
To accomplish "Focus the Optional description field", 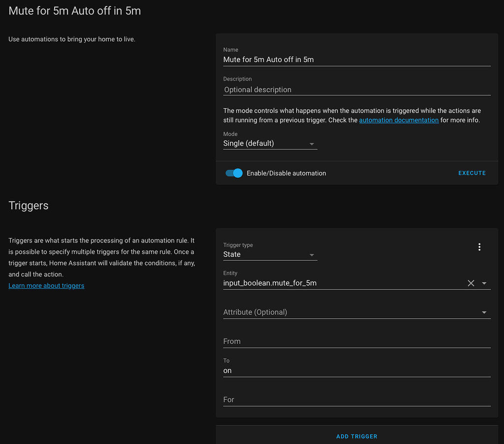I will 356,89.
